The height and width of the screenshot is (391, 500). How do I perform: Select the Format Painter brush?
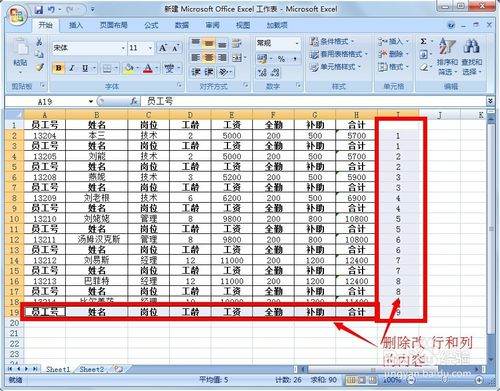coord(40,67)
